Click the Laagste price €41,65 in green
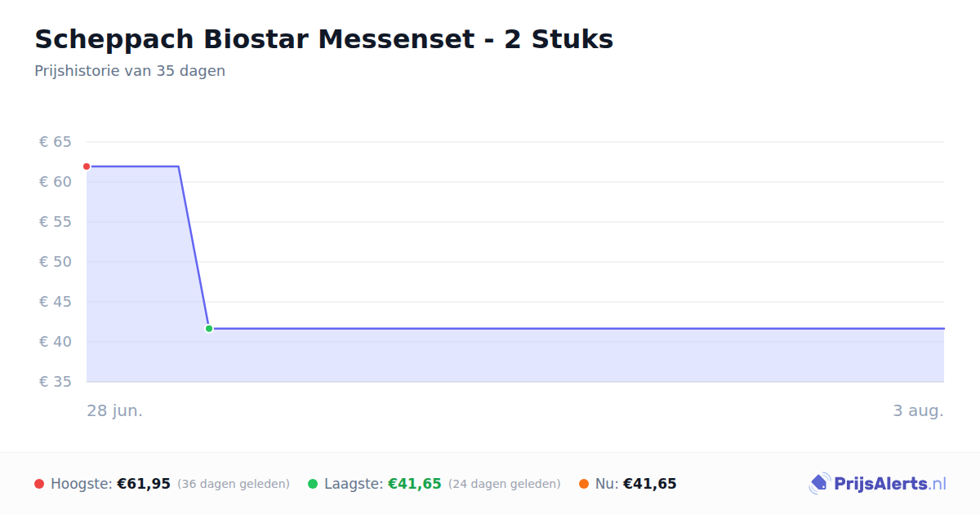The width and height of the screenshot is (980, 514). tap(415, 484)
